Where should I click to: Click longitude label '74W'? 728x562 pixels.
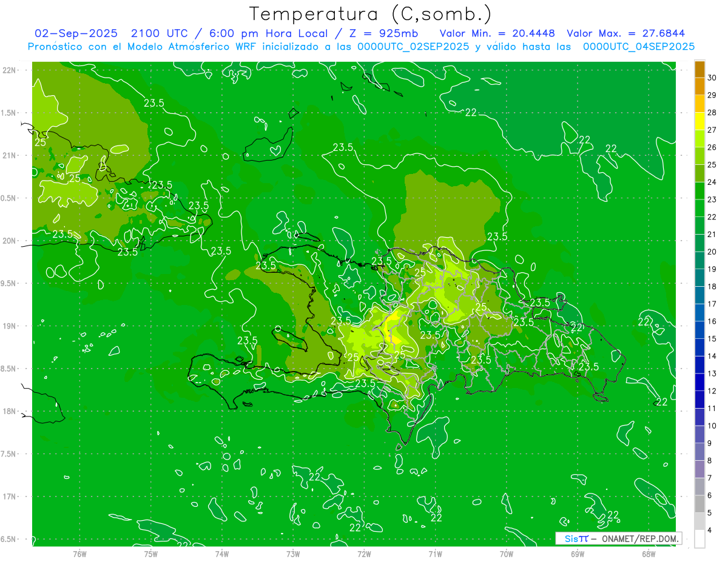[222, 554]
